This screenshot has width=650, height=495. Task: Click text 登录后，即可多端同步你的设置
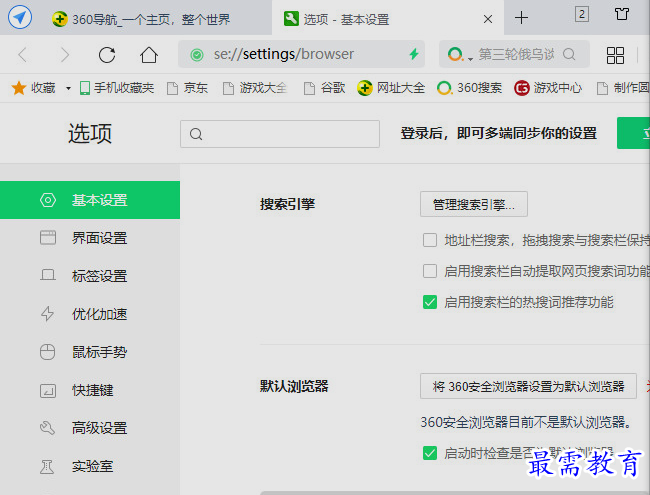[499, 133]
